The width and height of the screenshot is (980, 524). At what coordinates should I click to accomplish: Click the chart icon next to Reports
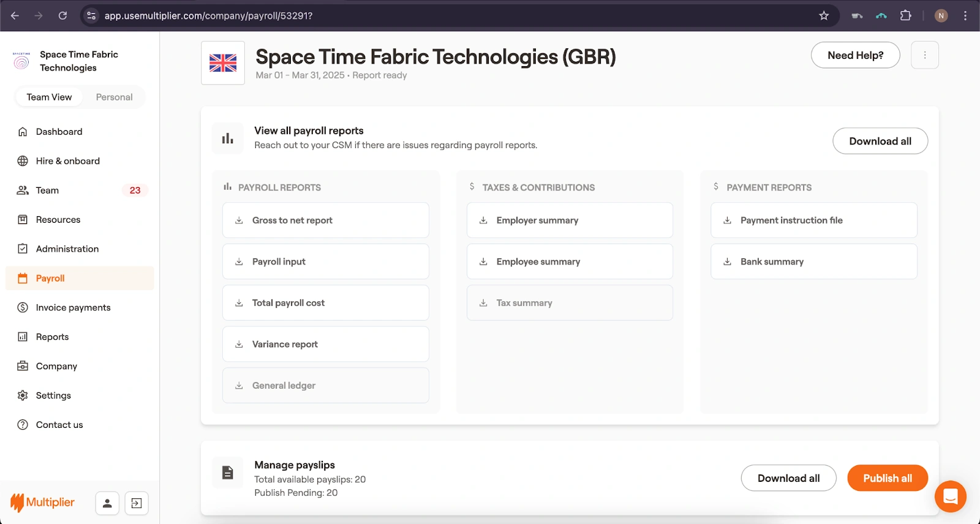click(23, 337)
